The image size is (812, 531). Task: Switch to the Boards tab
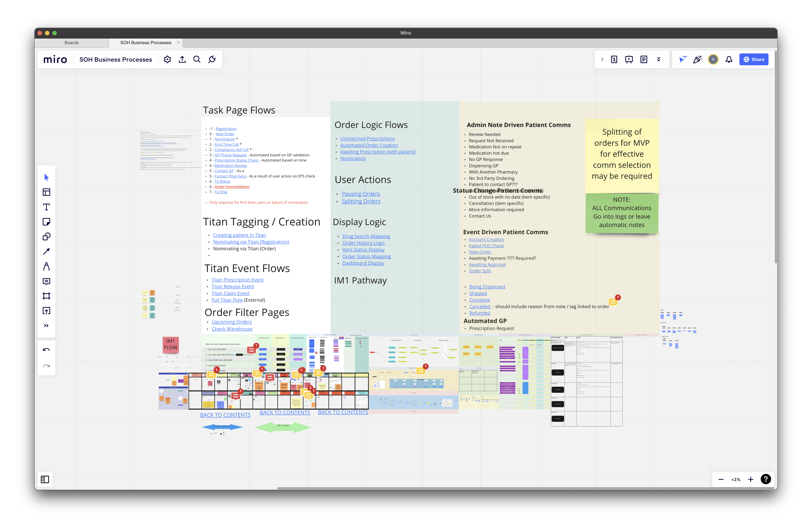(72, 43)
